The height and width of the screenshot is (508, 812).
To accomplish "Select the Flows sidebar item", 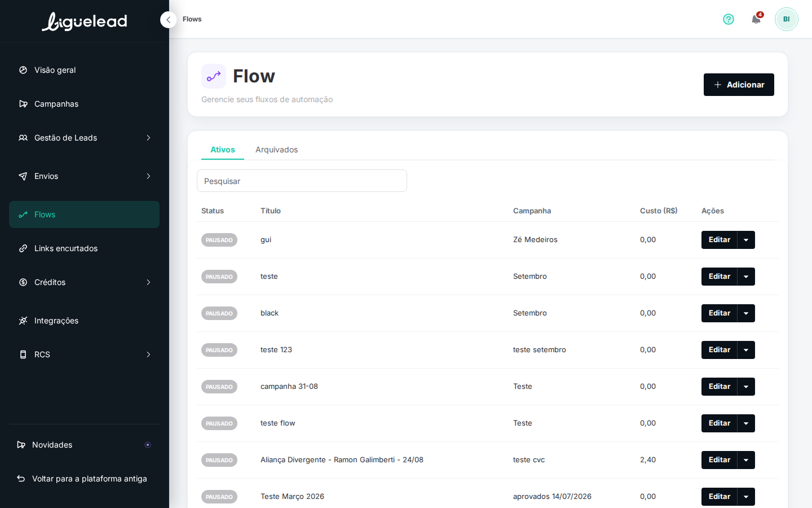I will coord(84,214).
